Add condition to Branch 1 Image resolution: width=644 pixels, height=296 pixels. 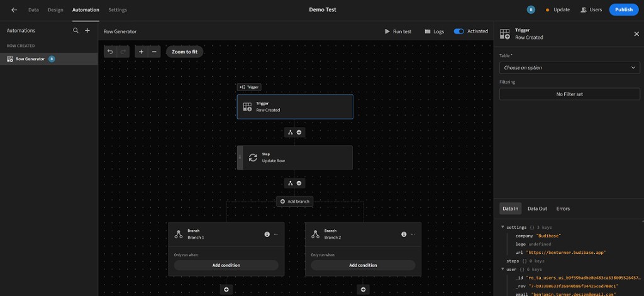[226, 265]
